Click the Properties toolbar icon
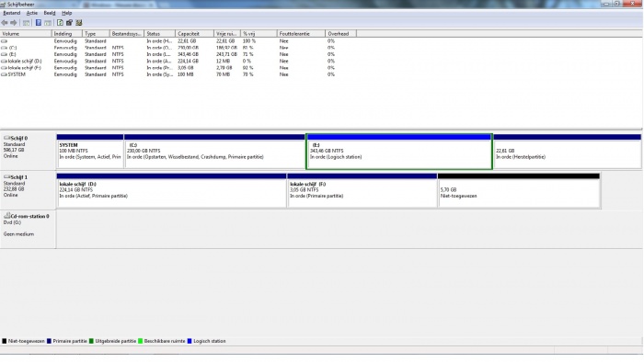644x362 pixels. tap(69, 23)
